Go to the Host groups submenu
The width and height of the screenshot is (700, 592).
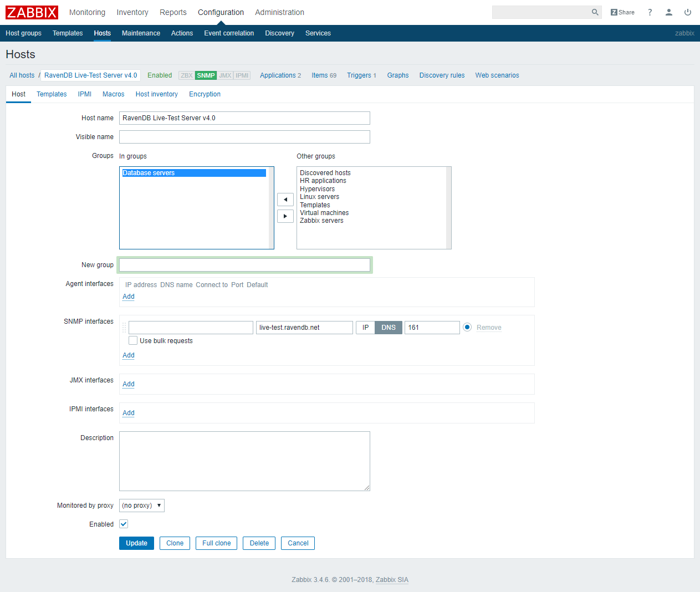click(23, 33)
